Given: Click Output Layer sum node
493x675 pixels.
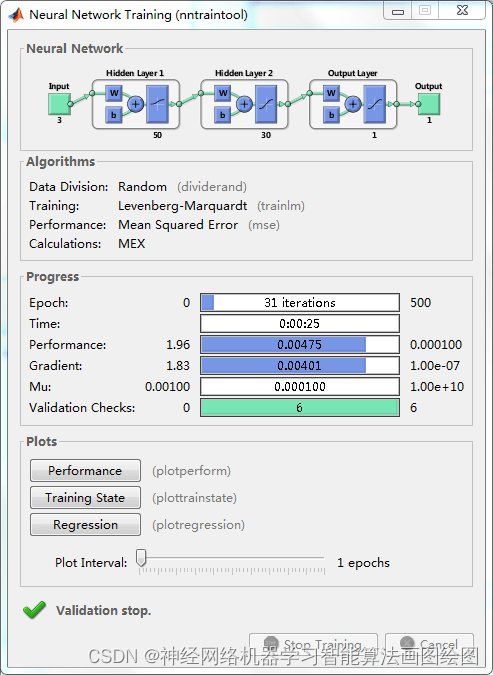Looking at the screenshot, I should 353,104.
